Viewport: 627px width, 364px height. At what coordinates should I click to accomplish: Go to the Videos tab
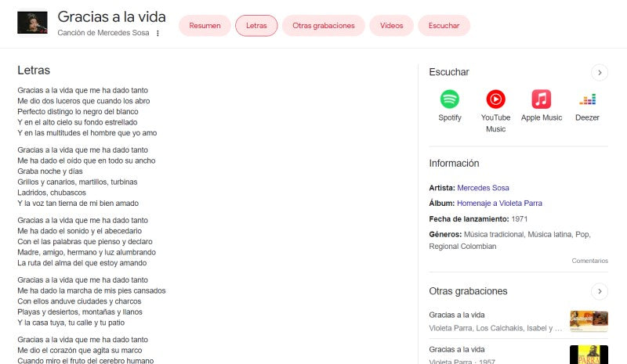pos(391,26)
